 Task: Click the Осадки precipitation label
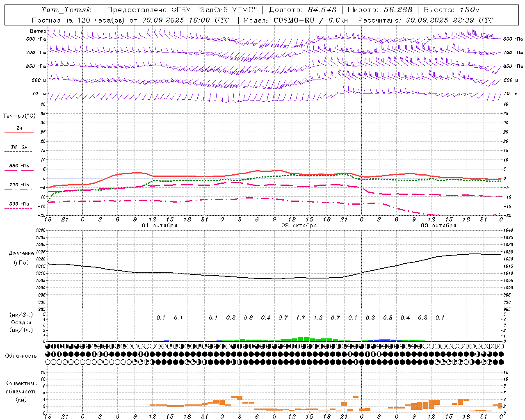pyautogui.click(x=21, y=322)
